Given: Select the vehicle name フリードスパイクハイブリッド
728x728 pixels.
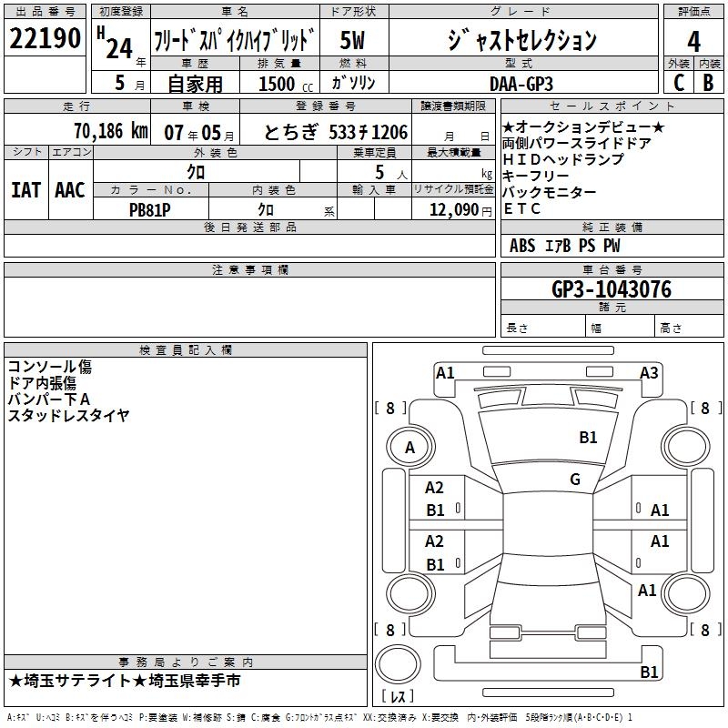Looking at the screenshot, I should point(235,40).
